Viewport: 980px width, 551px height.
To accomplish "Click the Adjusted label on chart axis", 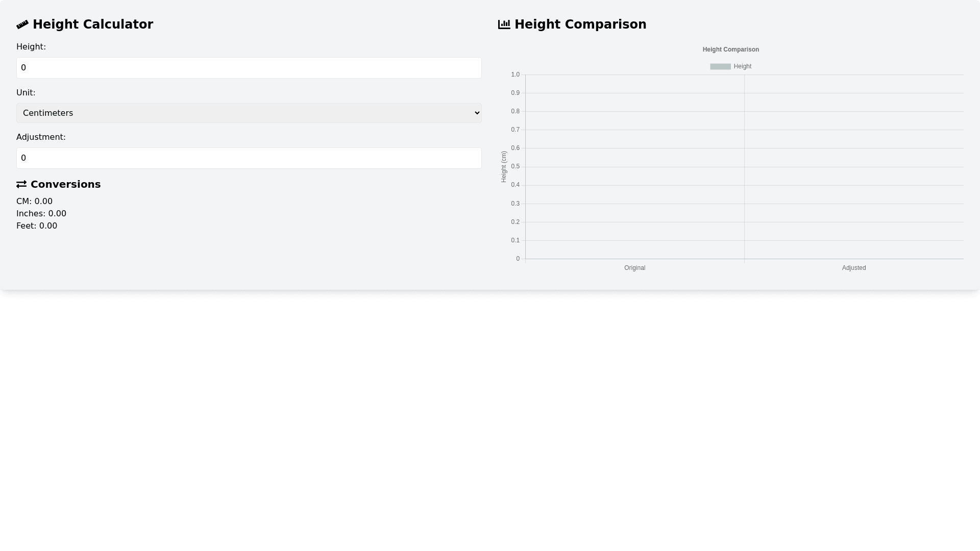I will click(853, 268).
